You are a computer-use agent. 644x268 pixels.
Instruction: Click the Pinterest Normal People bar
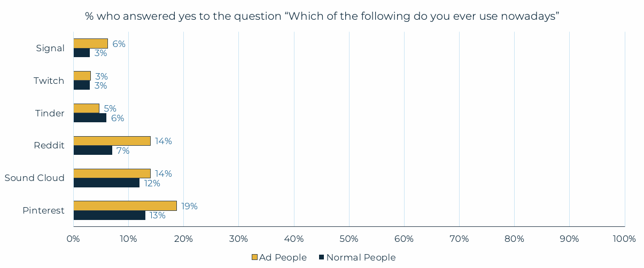(x=109, y=215)
